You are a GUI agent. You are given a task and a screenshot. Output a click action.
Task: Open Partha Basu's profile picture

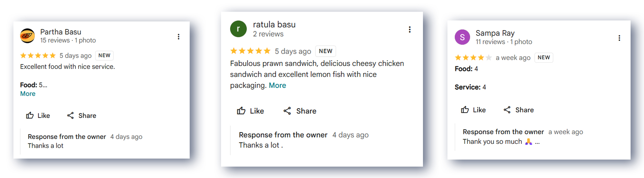[28, 36]
